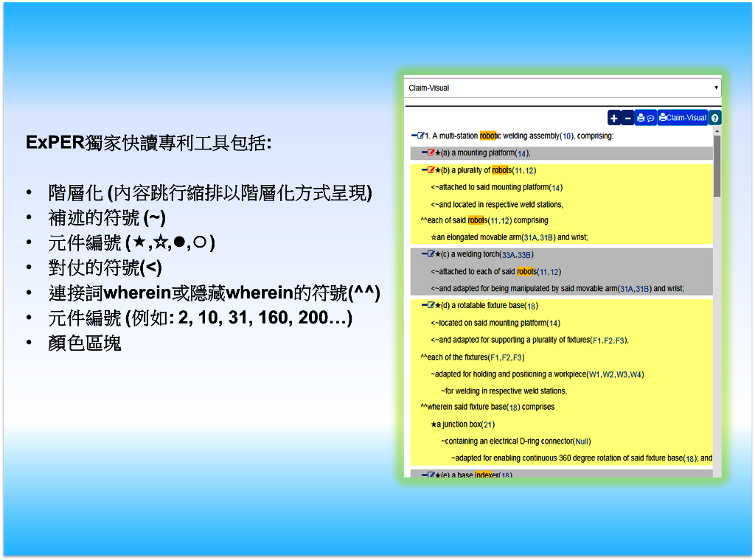
Task: Click the '補述的符號 (~)' bullet text
Action: 107,218
